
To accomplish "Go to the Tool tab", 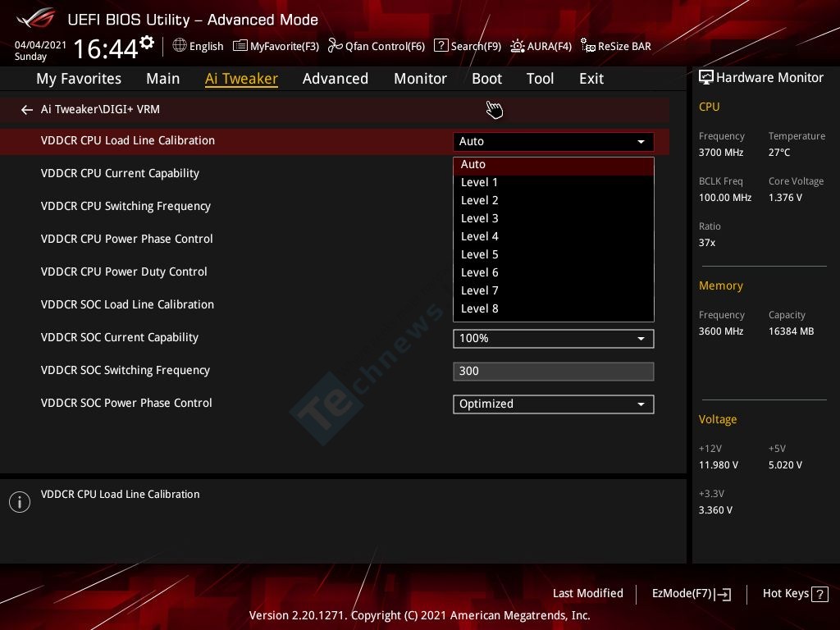I will point(540,79).
